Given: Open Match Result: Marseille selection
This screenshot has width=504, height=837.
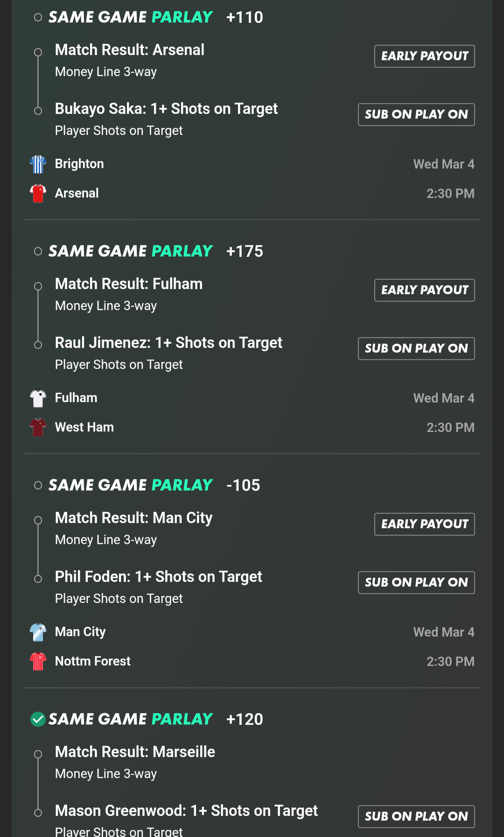Looking at the screenshot, I should pos(135,752).
